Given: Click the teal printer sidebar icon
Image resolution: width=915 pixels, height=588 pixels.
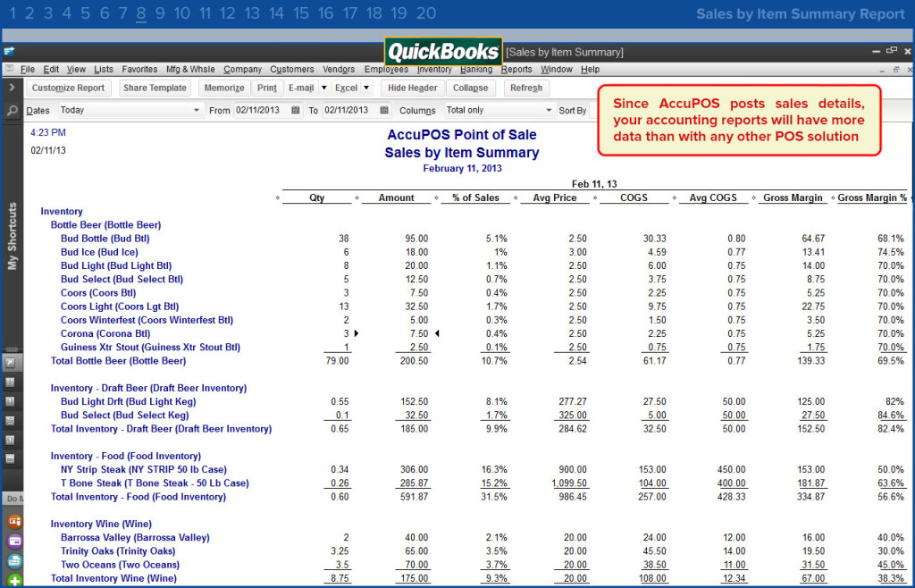Looking at the screenshot, I should pos(14,560).
